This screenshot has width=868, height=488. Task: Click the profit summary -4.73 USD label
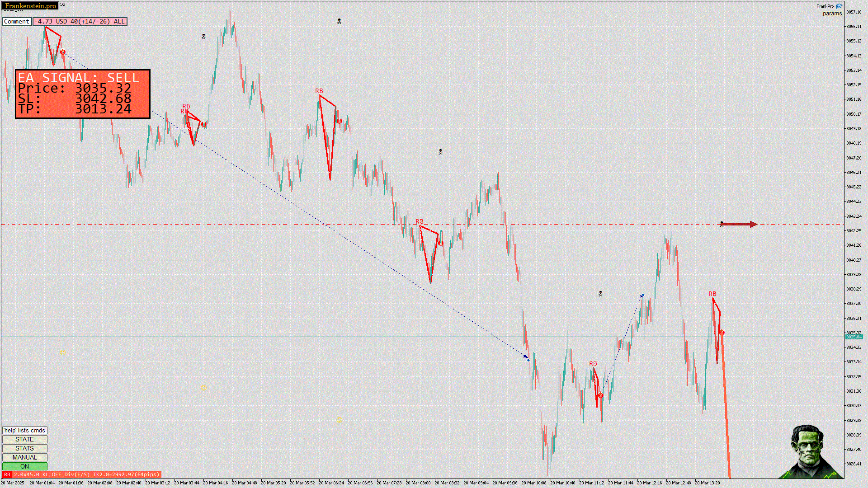(80, 21)
